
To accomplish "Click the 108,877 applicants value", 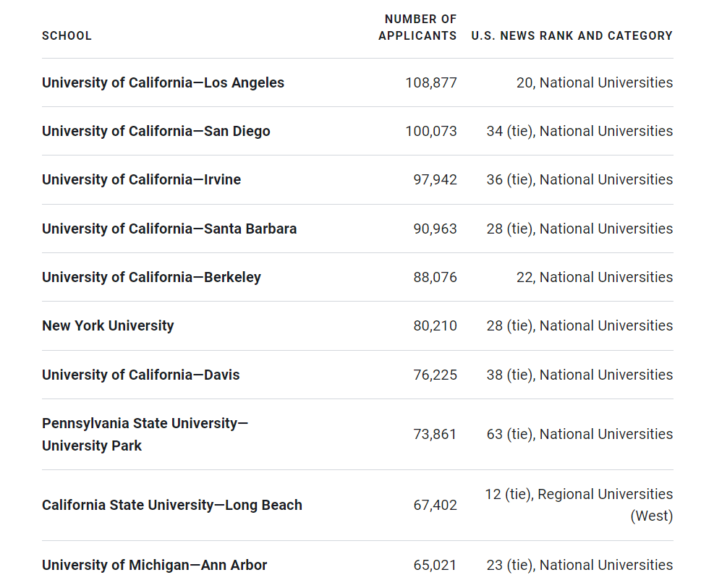I will [430, 82].
